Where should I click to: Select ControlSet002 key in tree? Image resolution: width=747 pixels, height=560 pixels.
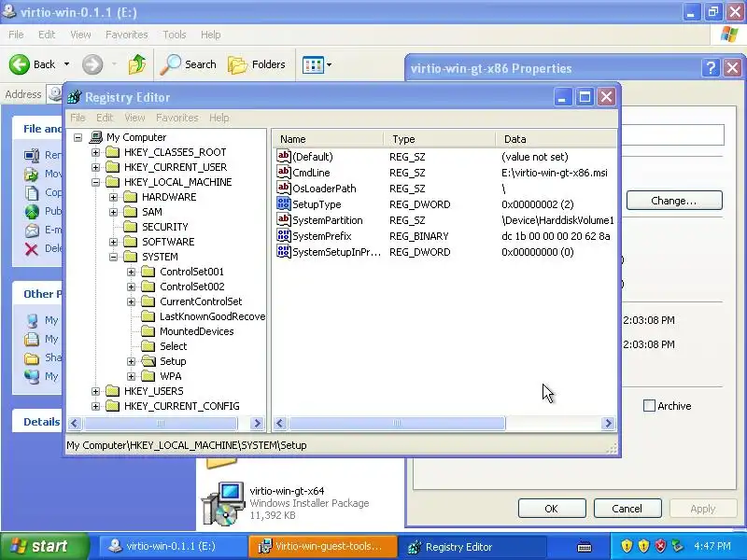pos(192,287)
